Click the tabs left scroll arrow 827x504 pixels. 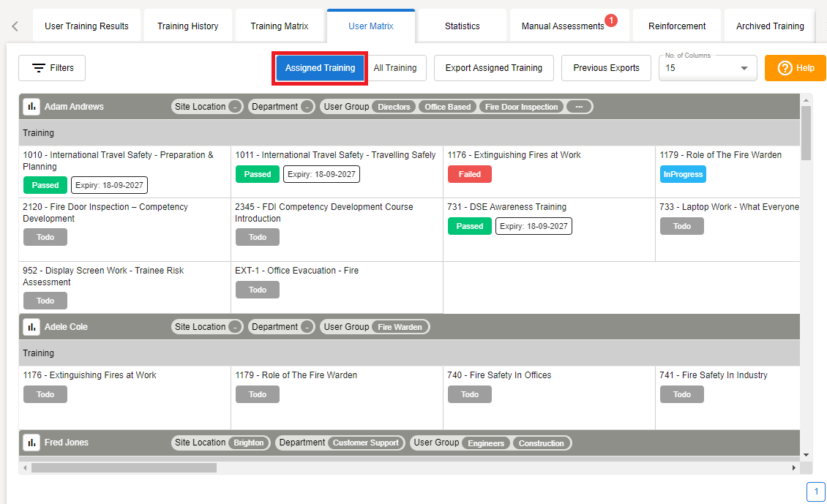click(15, 26)
